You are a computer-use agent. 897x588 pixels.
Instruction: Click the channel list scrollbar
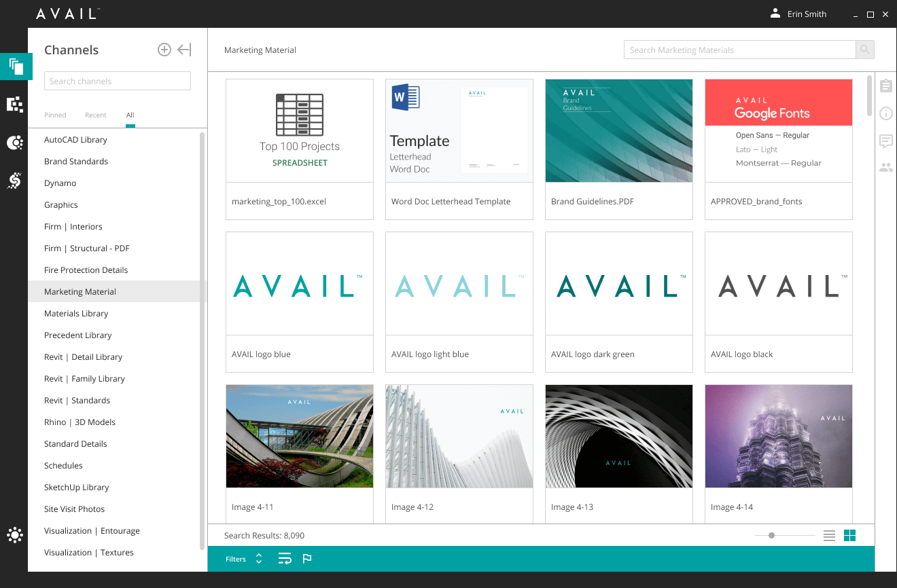[x=202, y=341]
